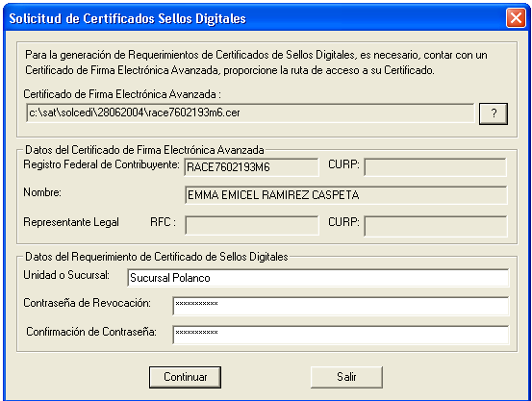Focus the certificate file path field

(250, 113)
